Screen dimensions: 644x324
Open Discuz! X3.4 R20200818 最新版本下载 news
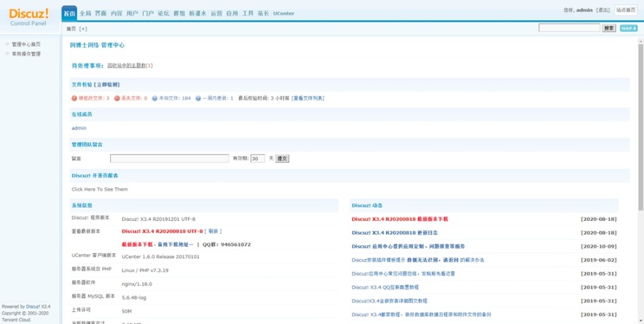click(399, 219)
